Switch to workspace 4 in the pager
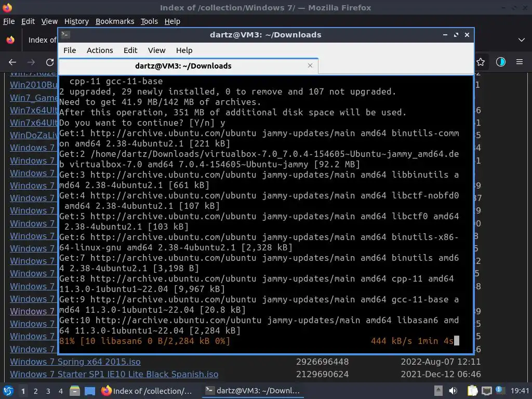 61,391
